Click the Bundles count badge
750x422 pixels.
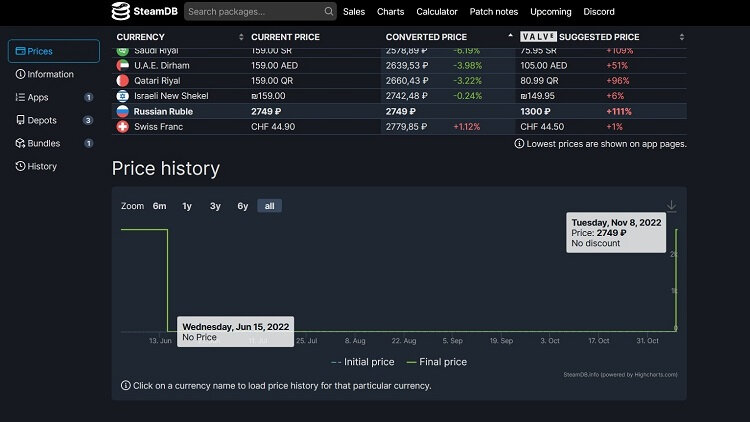88,143
